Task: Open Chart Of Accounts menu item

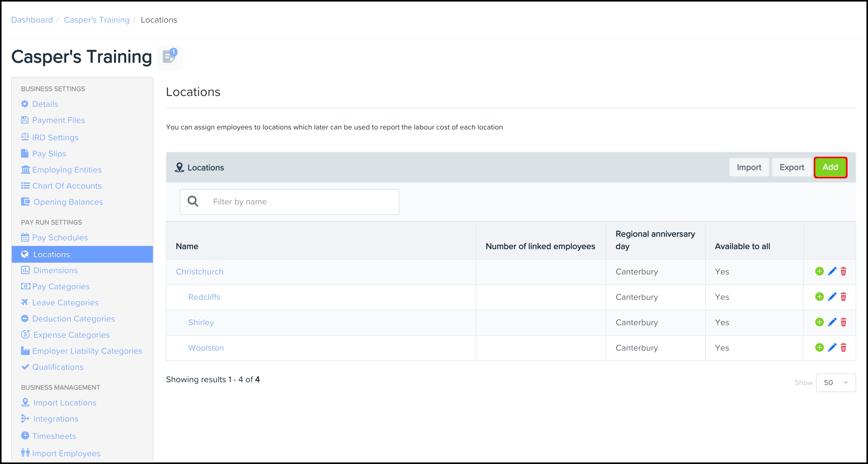Action: [x=66, y=186]
